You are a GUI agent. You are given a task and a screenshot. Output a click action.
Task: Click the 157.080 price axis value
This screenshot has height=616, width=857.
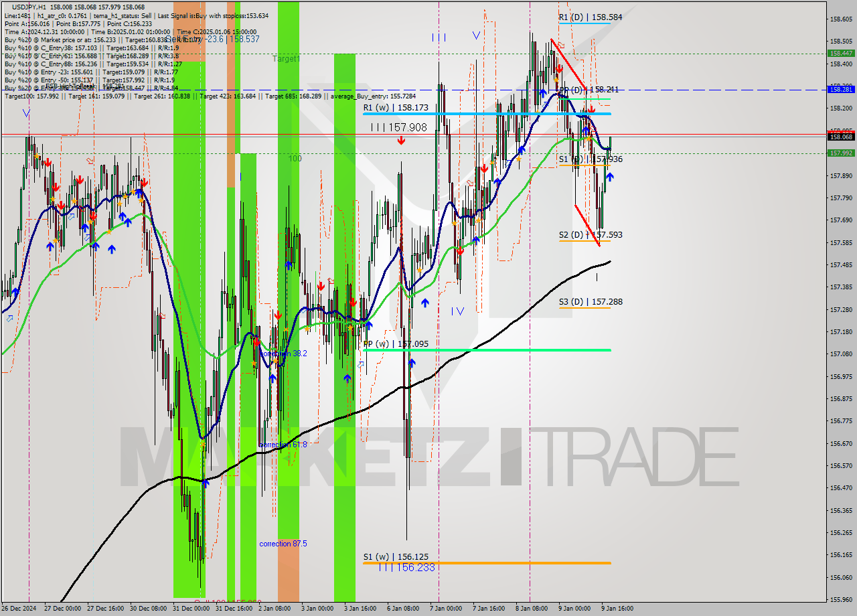click(841, 354)
